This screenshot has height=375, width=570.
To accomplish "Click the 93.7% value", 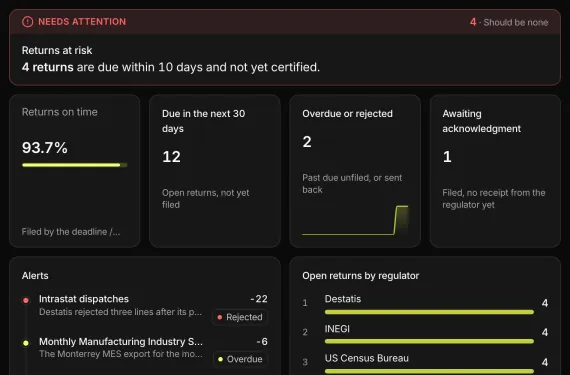I will [45, 148].
